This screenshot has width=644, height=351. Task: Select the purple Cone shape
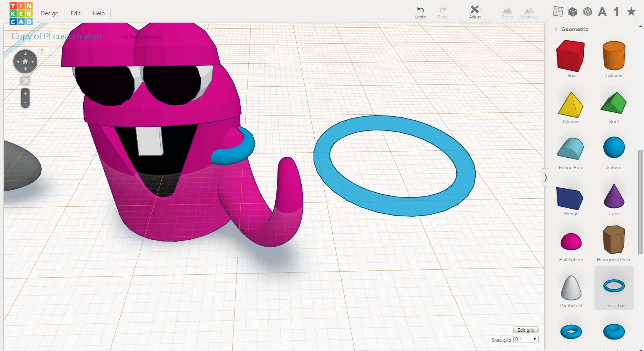614,197
